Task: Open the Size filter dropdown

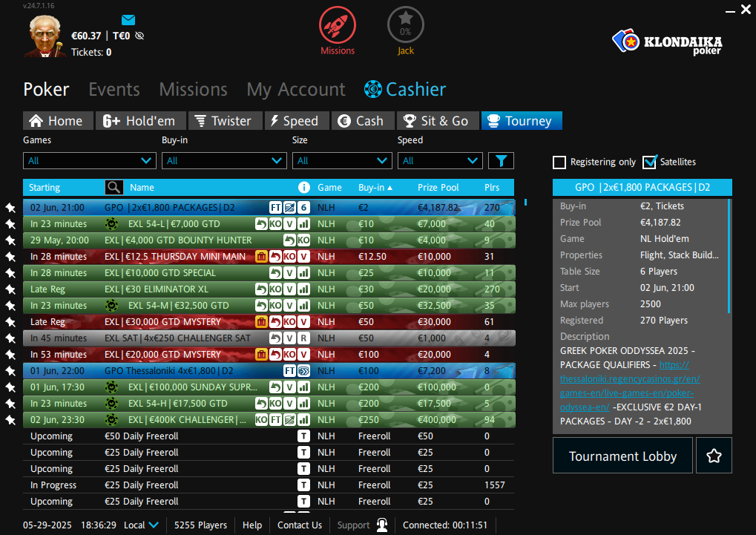Action: tap(342, 160)
